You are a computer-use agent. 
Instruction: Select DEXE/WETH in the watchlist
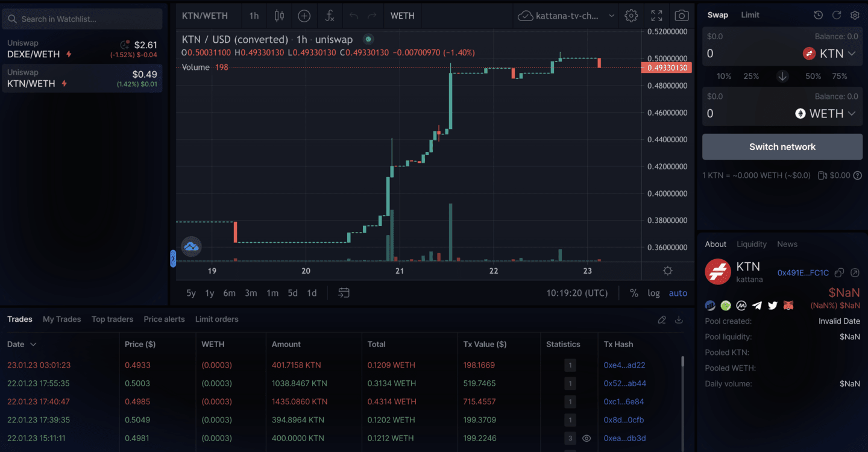82,49
